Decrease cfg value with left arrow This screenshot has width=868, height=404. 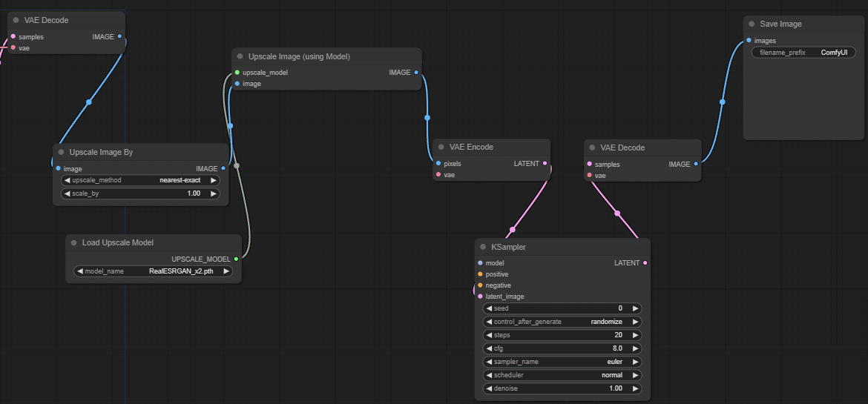pos(488,348)
